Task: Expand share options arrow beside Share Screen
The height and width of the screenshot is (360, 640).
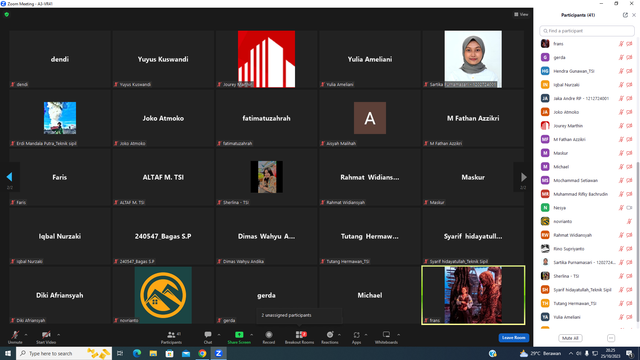Action: (x=251, y=335)
